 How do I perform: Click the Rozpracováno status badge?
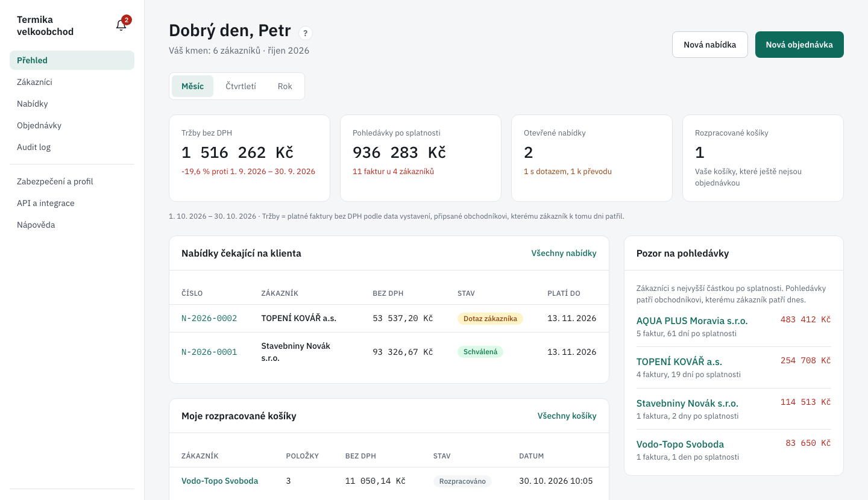[x=462, y=481]
